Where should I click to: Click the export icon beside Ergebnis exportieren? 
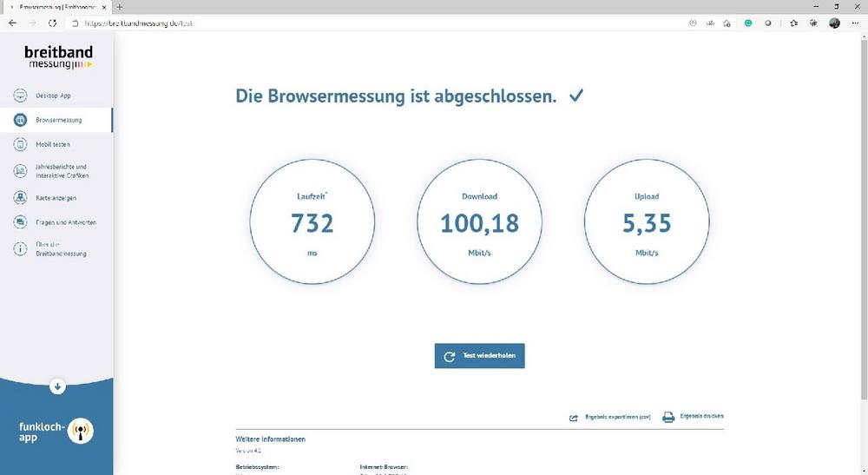coord(574,418)
